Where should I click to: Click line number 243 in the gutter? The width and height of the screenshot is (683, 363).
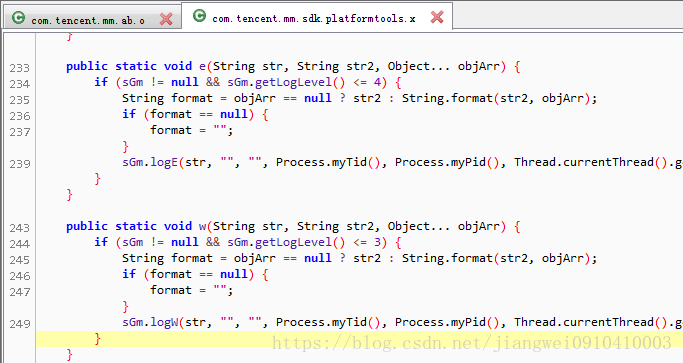click(20, 228)
